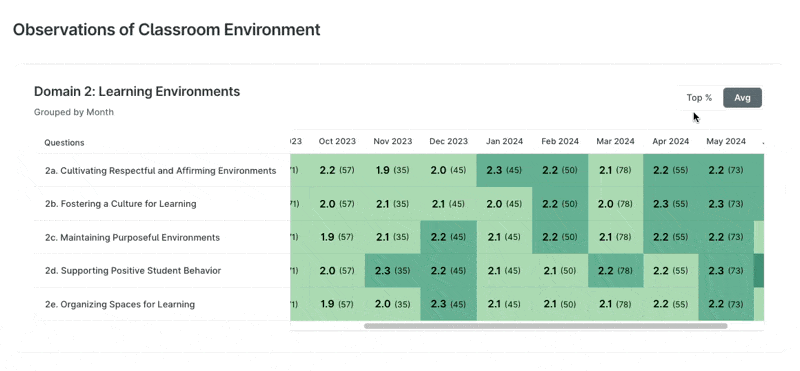Click the 2d Nov 2023 cell 2.3 (35)

392,270
